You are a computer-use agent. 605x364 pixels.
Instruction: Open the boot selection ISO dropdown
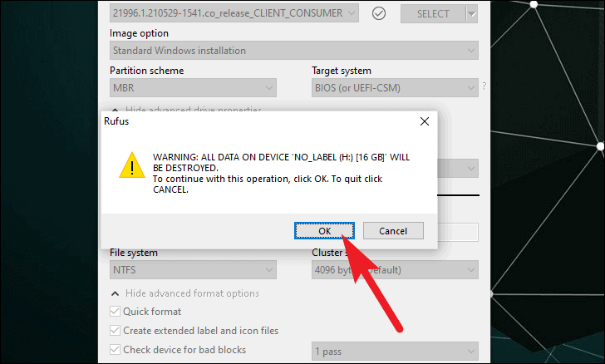point(234,13)
